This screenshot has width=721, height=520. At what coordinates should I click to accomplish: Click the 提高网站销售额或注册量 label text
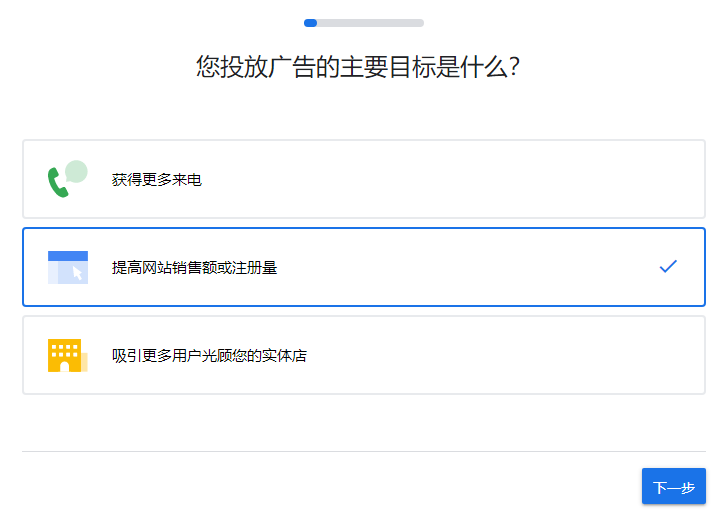195,268
